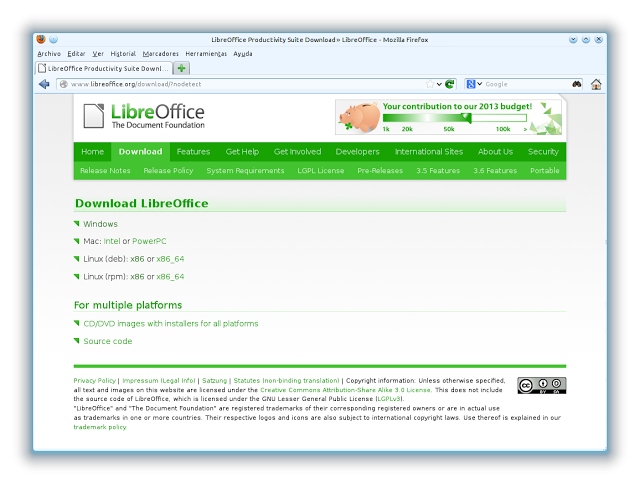This screenshot has width=640, height=484.
Task: Download the Linux (deb) x86_64 version
Action: point(170,259)
